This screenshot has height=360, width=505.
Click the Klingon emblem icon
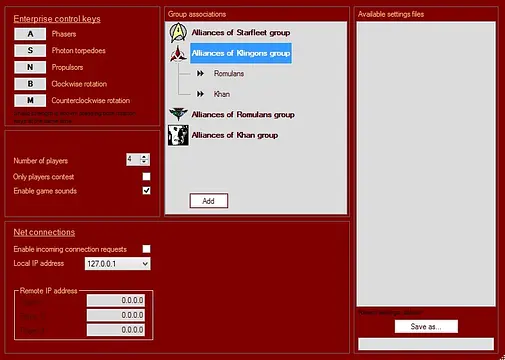178,53
